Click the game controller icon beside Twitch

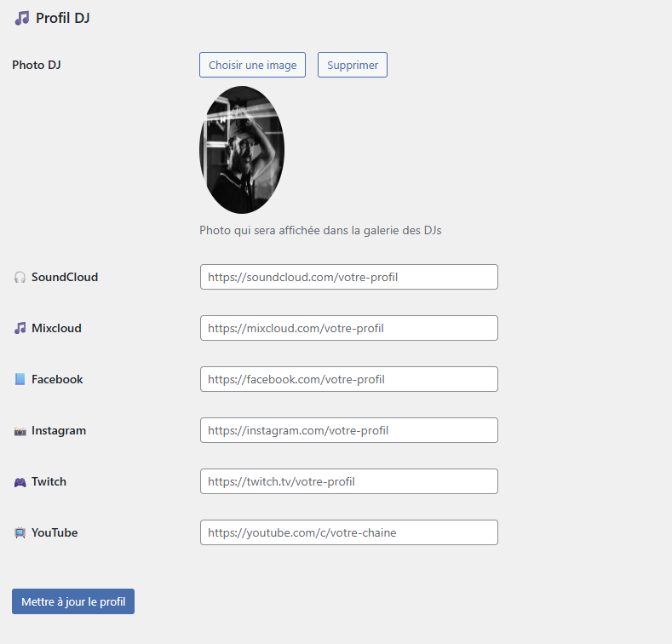[x=20, y=482]
